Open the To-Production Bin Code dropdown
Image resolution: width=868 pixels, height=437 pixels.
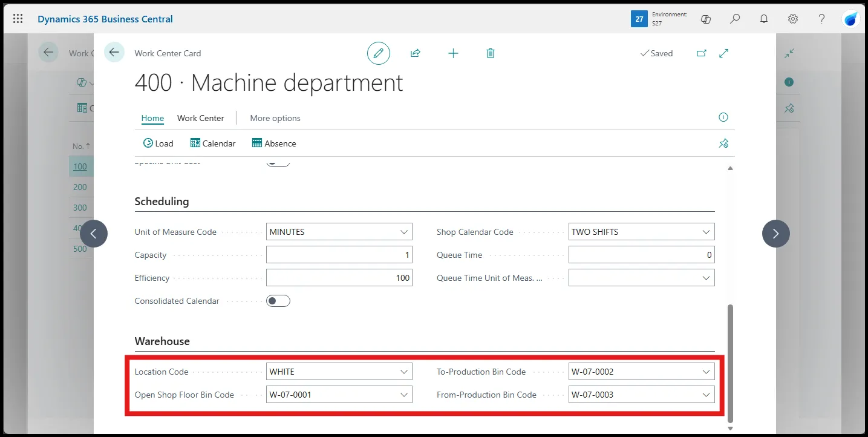tap(706, 372)
